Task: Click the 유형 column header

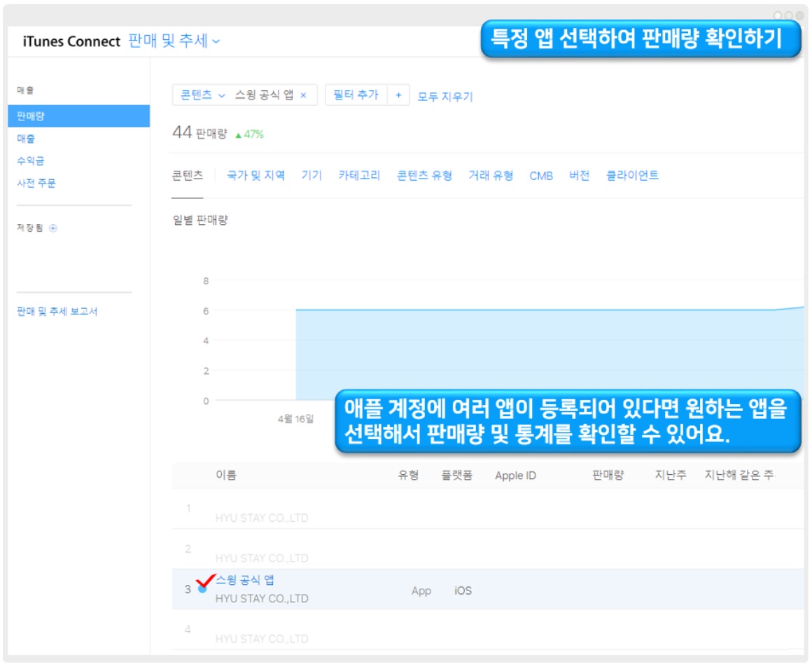Action: coord(408,475)
